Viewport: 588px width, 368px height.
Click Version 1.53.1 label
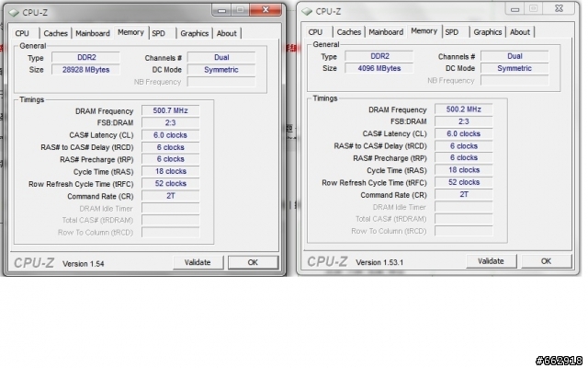(x=379, y=262)
